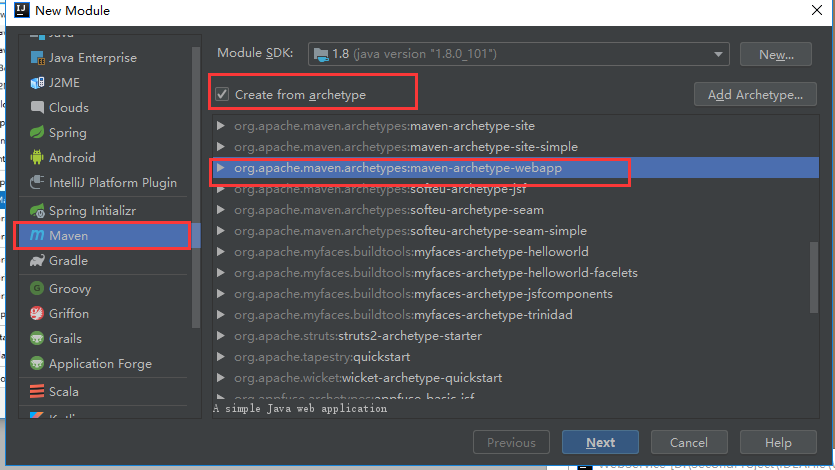The width and height of the screenshot is (835, 470).
Task: Open the Module SDK dropdown arrow
Action: [x=718, y=54]
